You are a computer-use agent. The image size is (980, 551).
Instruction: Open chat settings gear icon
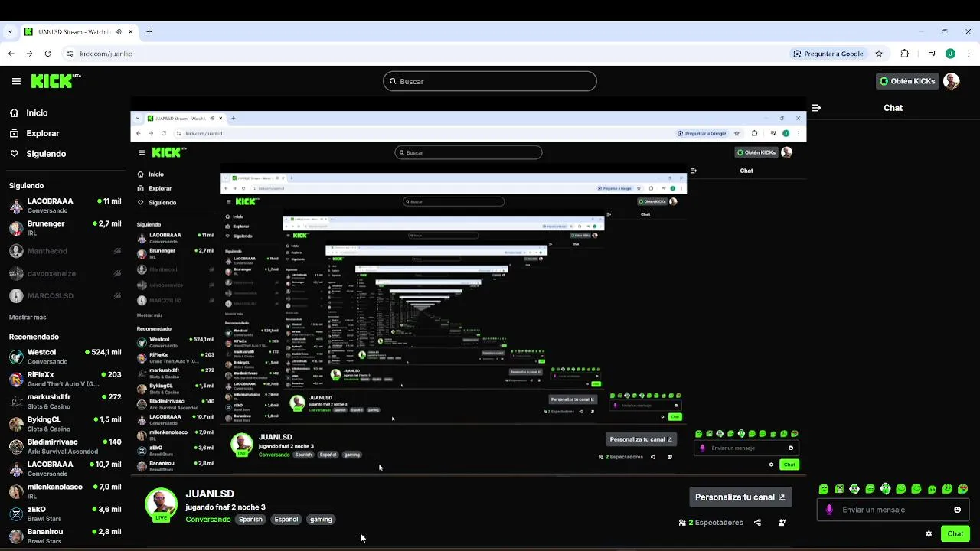click(929, 533)
